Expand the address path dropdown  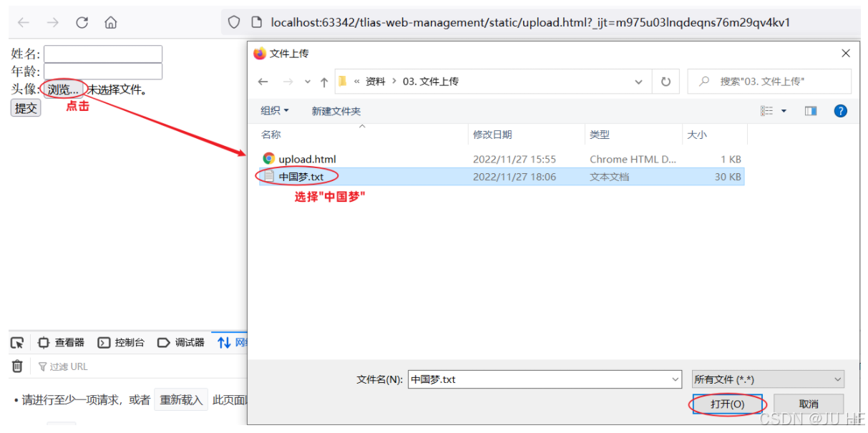[639, 82]
